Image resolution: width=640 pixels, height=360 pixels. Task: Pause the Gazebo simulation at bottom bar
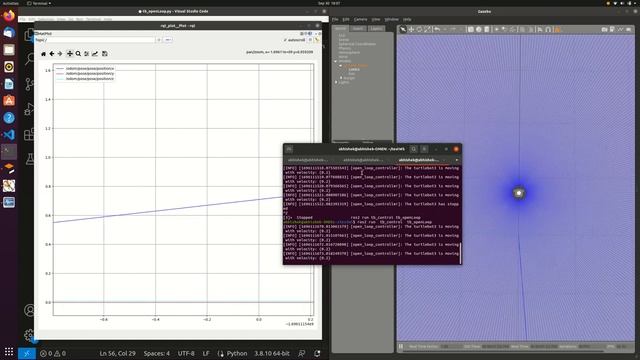401,347
